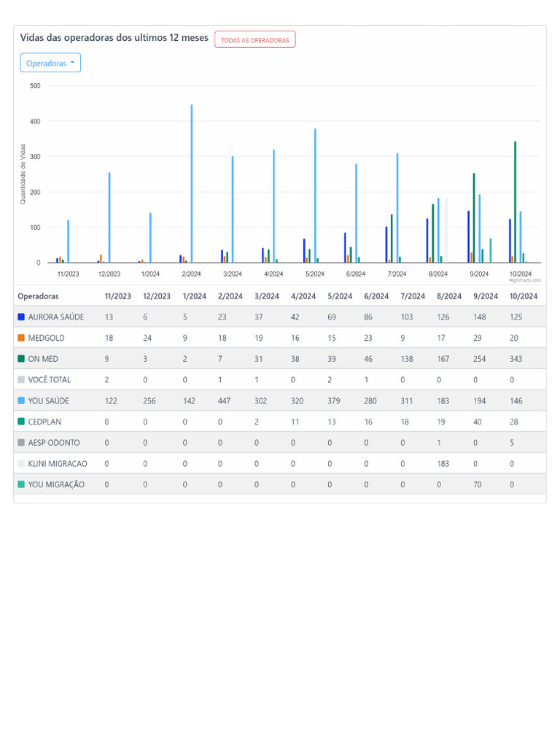Click the tall YOU SAÚDE bar for 2/2024
The image size is (560, 747).
pos(192,184)
